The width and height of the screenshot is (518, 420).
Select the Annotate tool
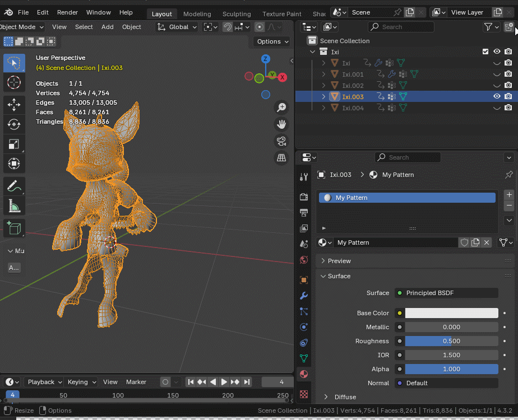[14, 186]
